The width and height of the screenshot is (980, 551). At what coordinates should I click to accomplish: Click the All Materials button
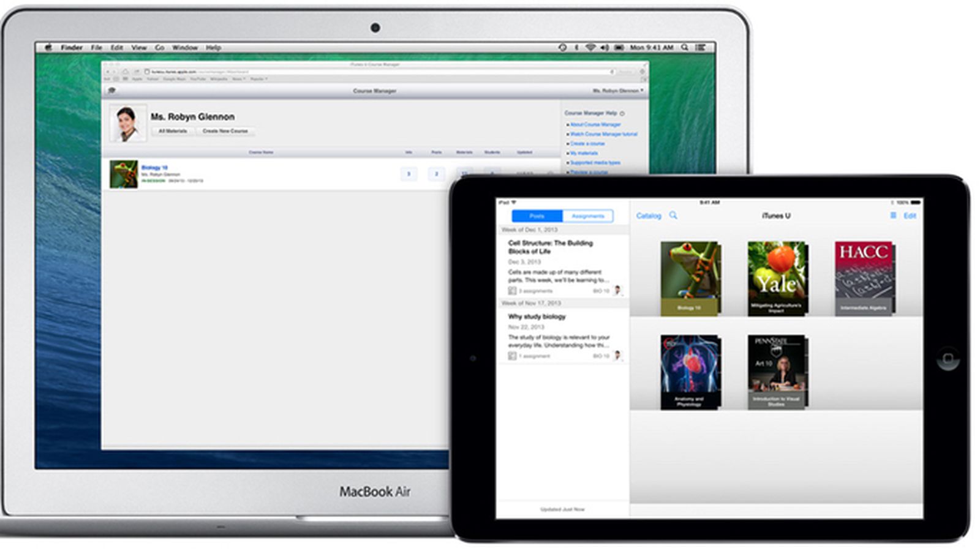173,131
